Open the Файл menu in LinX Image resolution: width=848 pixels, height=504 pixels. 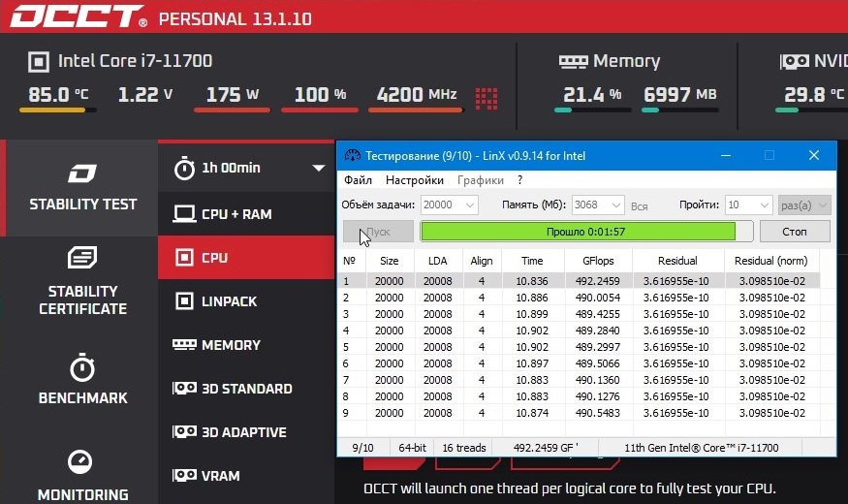[358, 180]
